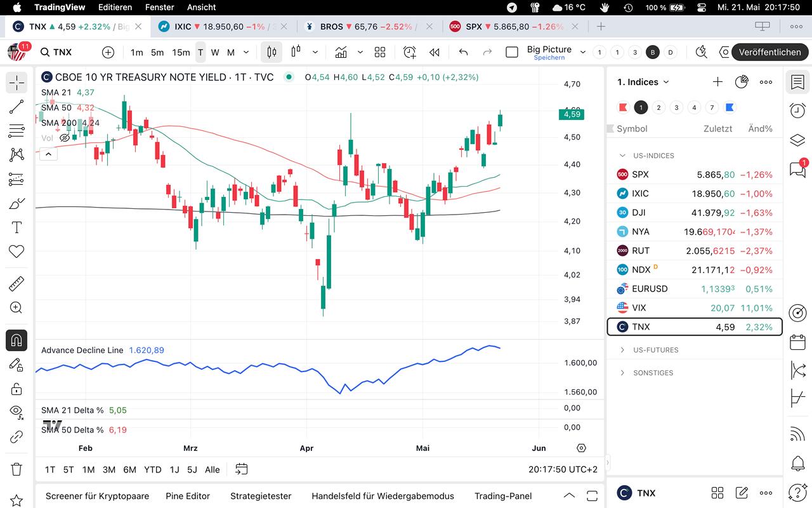Open the ruler measure tool
812x508 pixels.
[x=16, y=283]
